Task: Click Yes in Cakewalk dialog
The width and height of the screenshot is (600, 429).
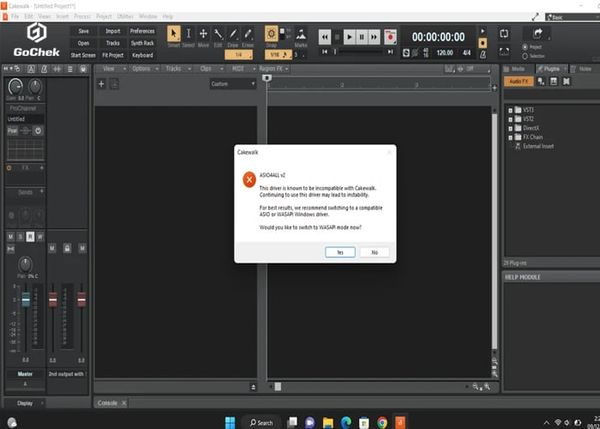Action: (340, 252)
